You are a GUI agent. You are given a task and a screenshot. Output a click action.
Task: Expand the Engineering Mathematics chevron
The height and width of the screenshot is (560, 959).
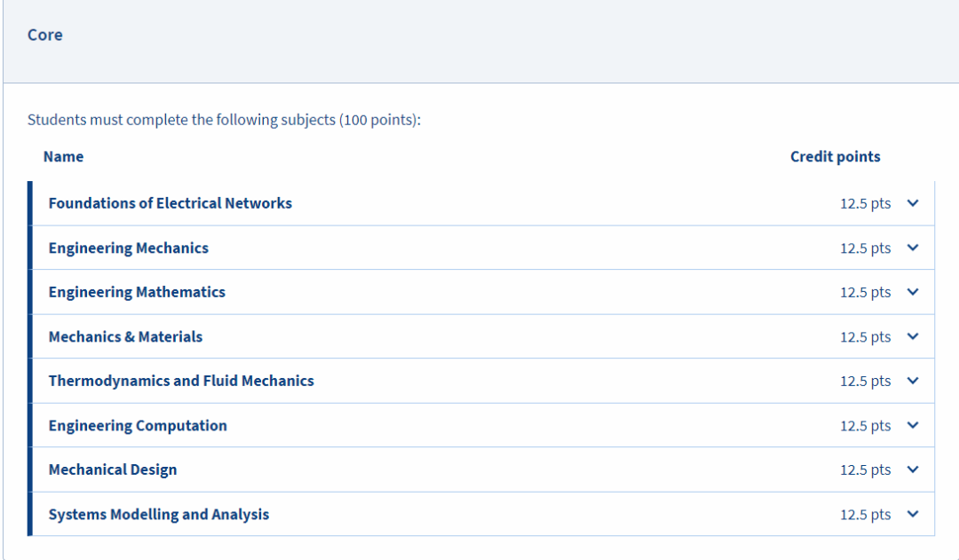[x=913, y=292]
